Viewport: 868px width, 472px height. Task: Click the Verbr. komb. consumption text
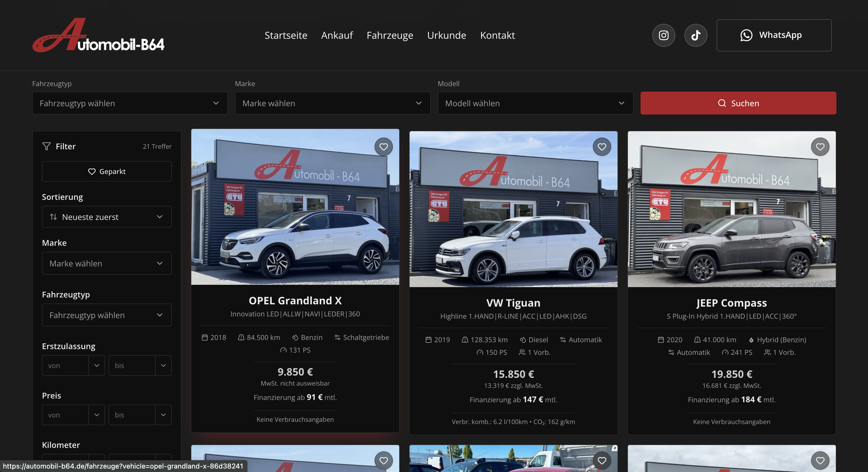point(514,422)
